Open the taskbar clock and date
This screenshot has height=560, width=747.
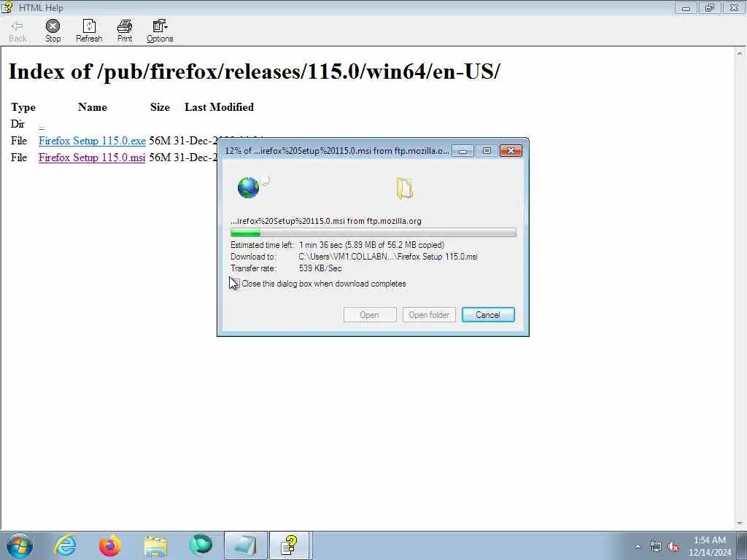(710, 546)
